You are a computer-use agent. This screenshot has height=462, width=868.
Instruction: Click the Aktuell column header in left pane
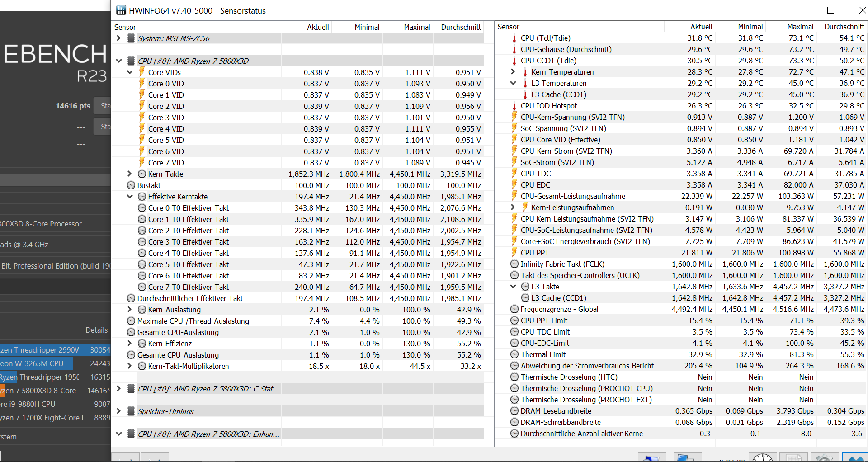click(307, 27)
